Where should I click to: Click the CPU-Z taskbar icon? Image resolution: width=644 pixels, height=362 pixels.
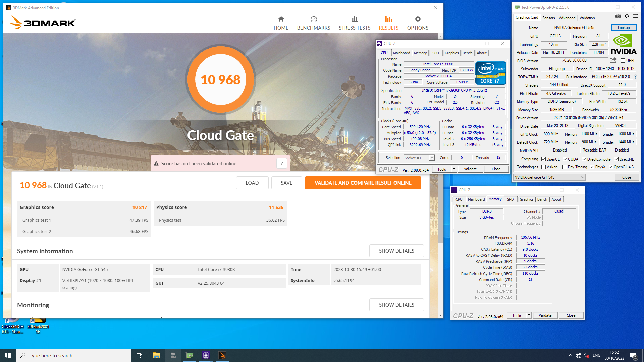click(206, 355)
